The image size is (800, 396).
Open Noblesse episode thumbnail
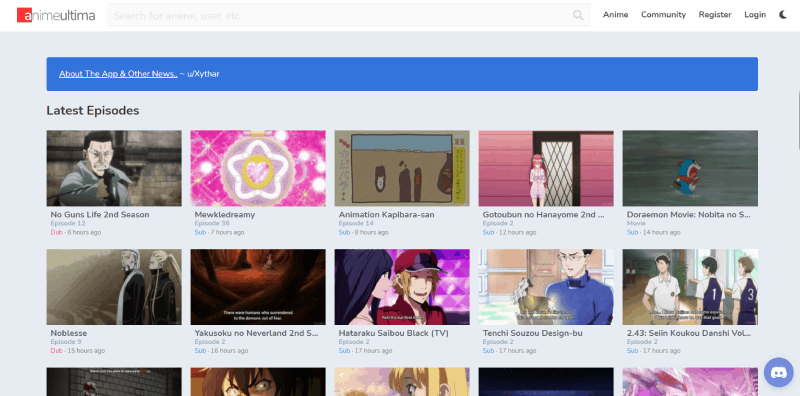(114, 287)
